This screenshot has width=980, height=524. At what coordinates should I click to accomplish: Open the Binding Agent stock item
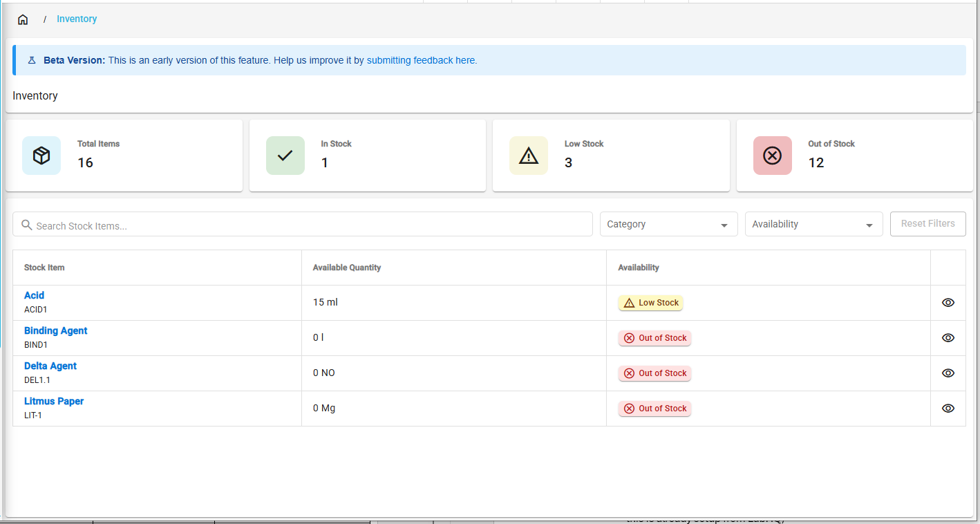(56, 330)
